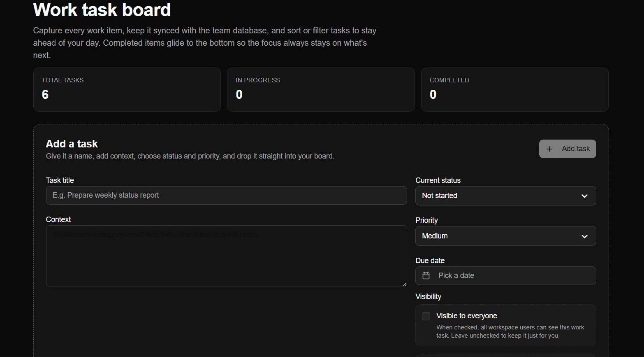Select the Total Tasks stat card
The image size is (644, 357).
coord(127,89)
